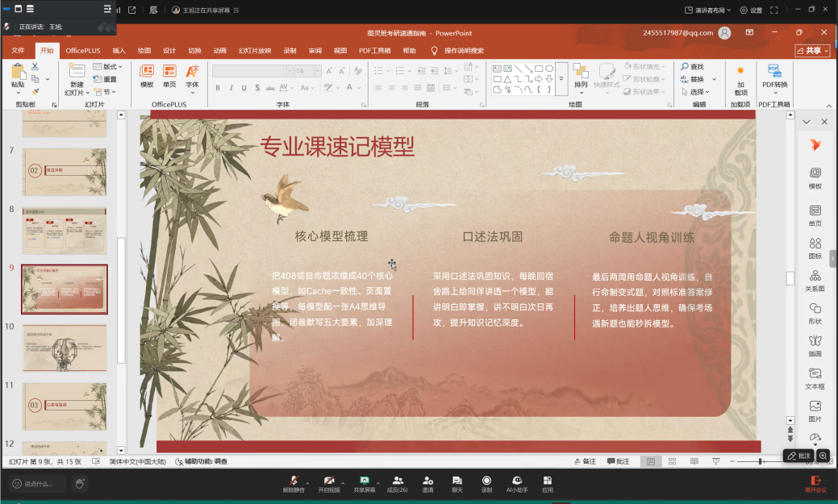Unmute microphone with 解除静音
Image resolution: width=838 pixels, height=504 pixels.
click(x=294, y=484)
